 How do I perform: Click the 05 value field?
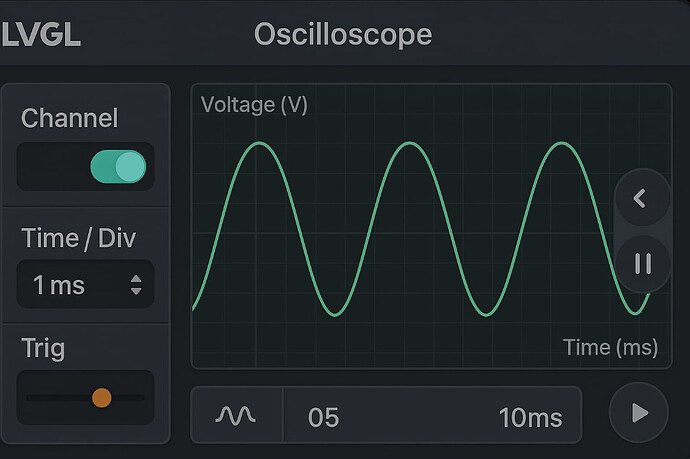tap(324, 417)
